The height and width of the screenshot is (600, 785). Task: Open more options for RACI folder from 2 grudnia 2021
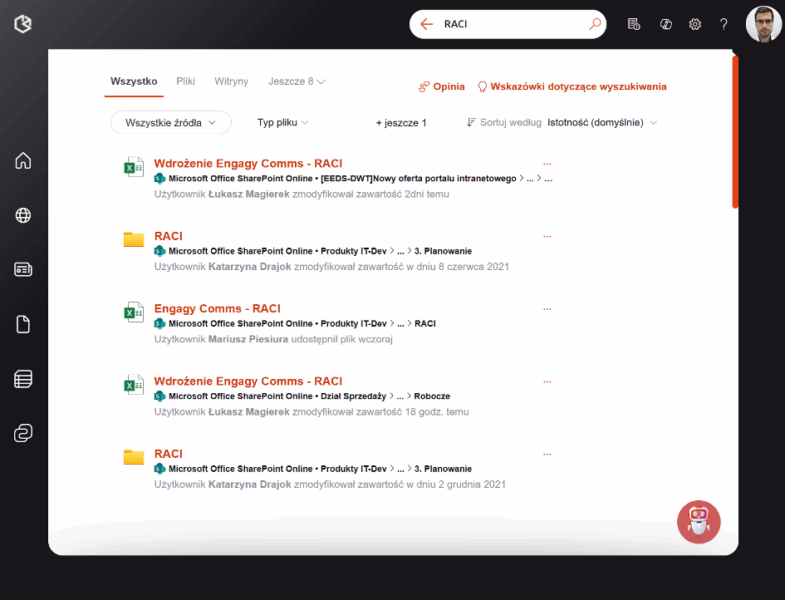click(547, 454)
